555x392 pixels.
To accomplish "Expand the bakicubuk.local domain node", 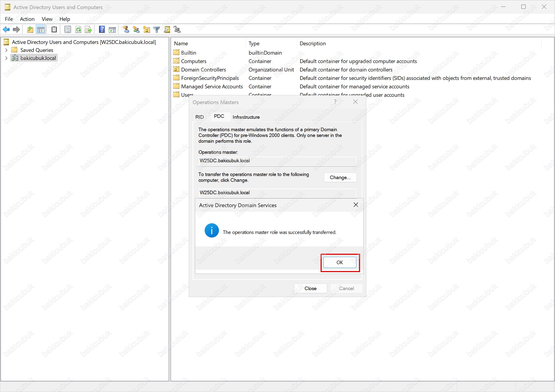I will 6,58.
